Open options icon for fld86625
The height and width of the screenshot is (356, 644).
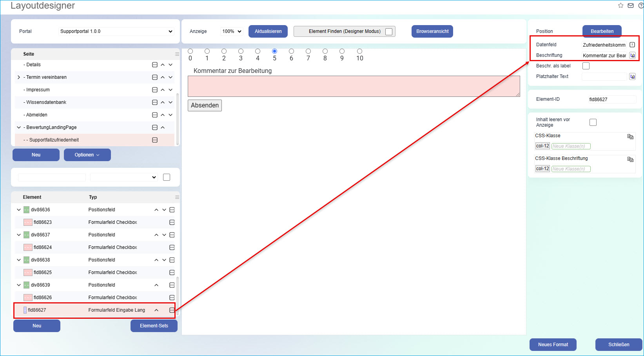pyautogui.click(x=172, y=272)
